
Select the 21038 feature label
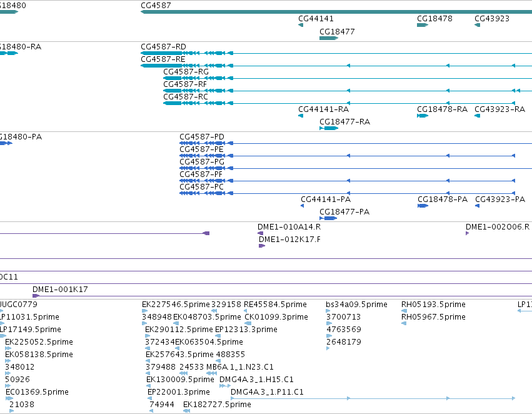(x=22, y=405)
